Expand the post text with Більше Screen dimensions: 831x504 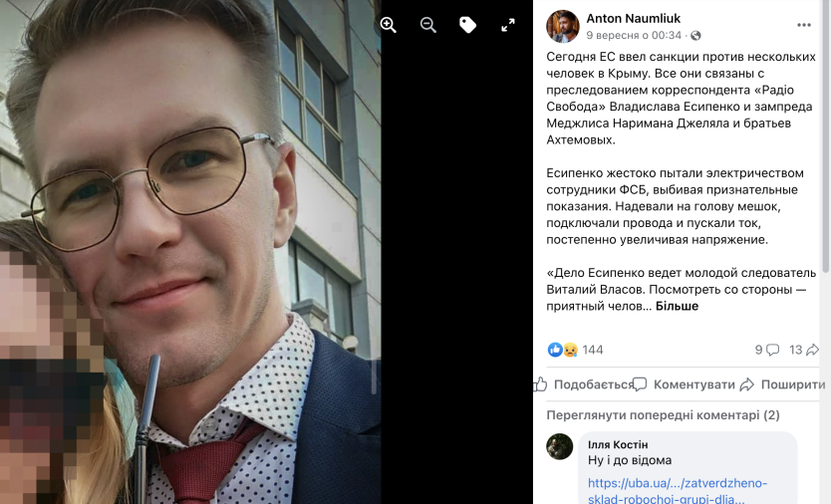tap(677, 306)
